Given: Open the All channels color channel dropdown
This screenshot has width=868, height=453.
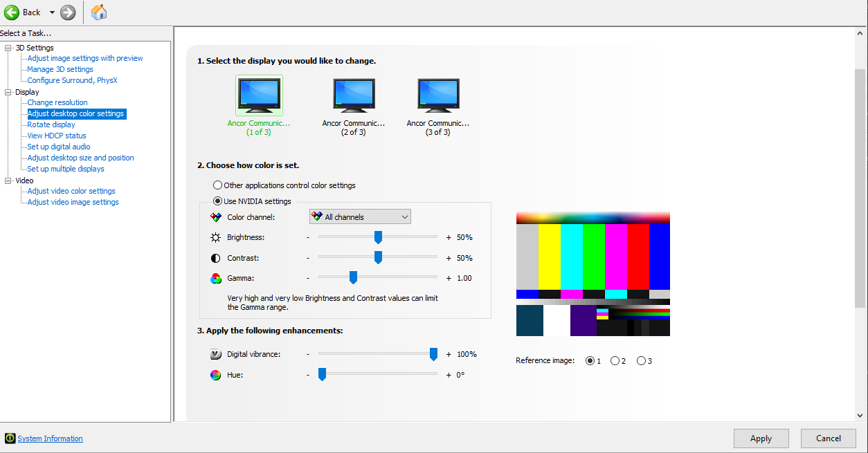Looking at the screenshot, I should pyautogui.click(x=360, y=217).
